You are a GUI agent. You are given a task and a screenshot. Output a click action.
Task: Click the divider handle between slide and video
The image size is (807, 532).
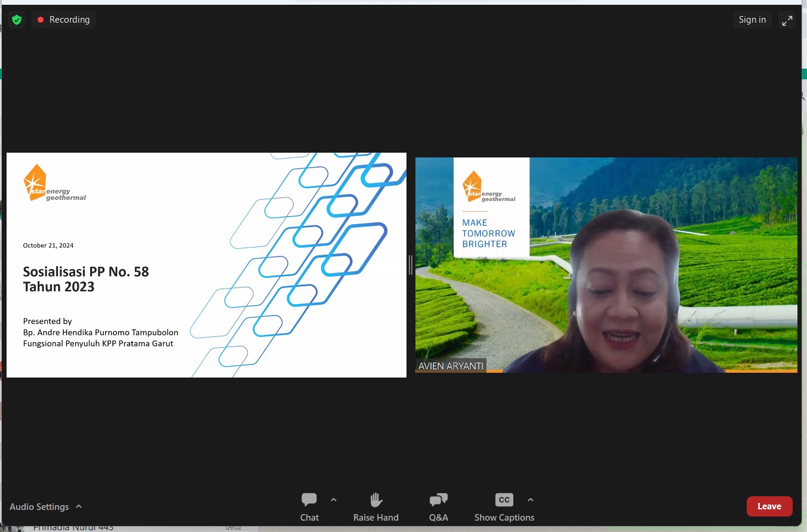pyautogui.click(x=411, y=265)
